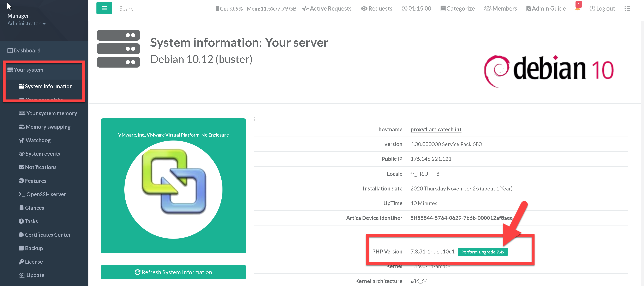The height and width of the screenshot is (286, 644).
Task: Open the Requests eye icon item
Action: (376, 8)
